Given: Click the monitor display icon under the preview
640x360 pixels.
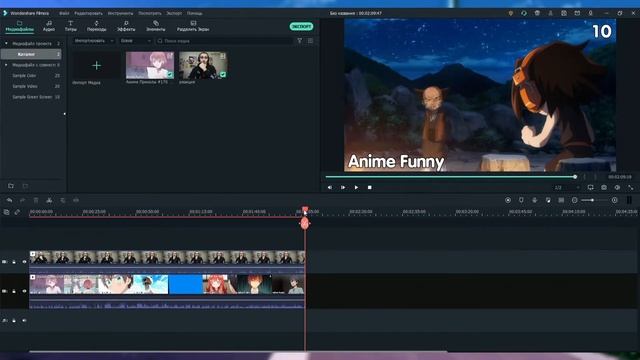Looking at the screenshot, I should [x=591, y=187].
